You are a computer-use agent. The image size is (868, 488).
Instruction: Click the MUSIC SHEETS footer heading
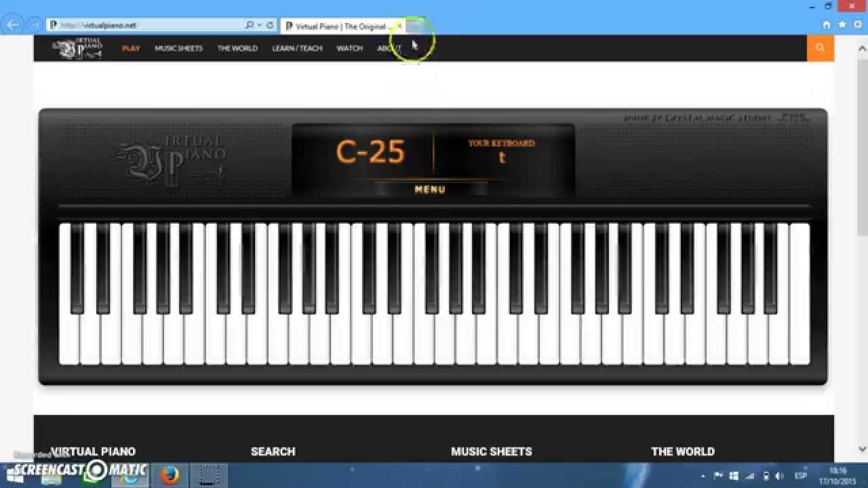tap(492, 451)
